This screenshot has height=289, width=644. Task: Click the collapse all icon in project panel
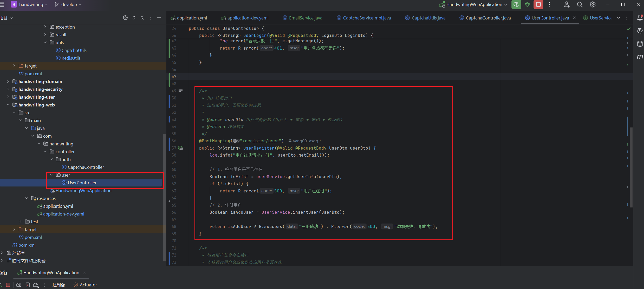point(142,18)
